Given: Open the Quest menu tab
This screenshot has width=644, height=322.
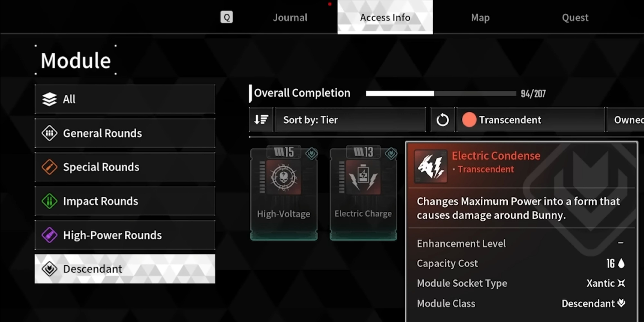Looking at the screenshot, I should [x=575, y=17].
